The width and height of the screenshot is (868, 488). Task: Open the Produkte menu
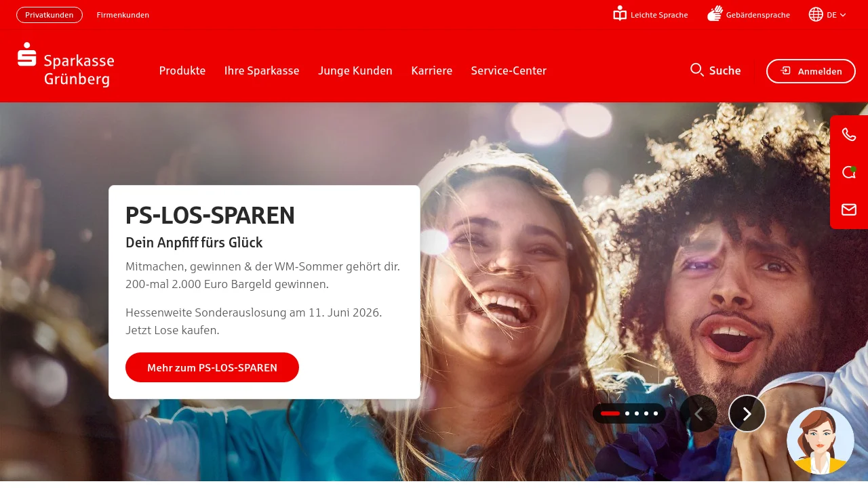pos(182,70)
